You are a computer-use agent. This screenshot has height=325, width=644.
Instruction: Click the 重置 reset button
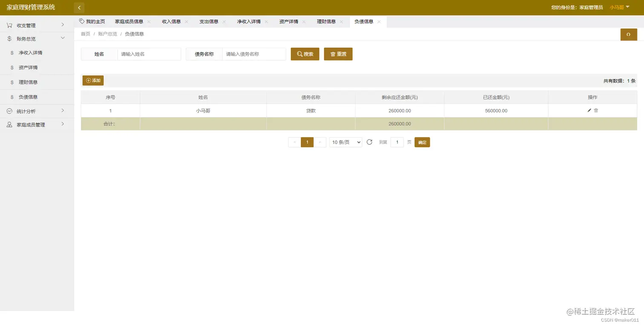pyautogui.click(x=338, y=54)
